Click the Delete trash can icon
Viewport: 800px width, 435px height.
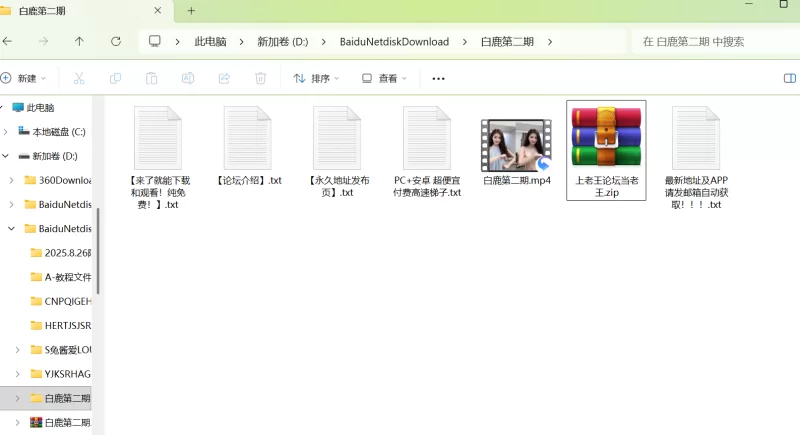tap(260, 78)
